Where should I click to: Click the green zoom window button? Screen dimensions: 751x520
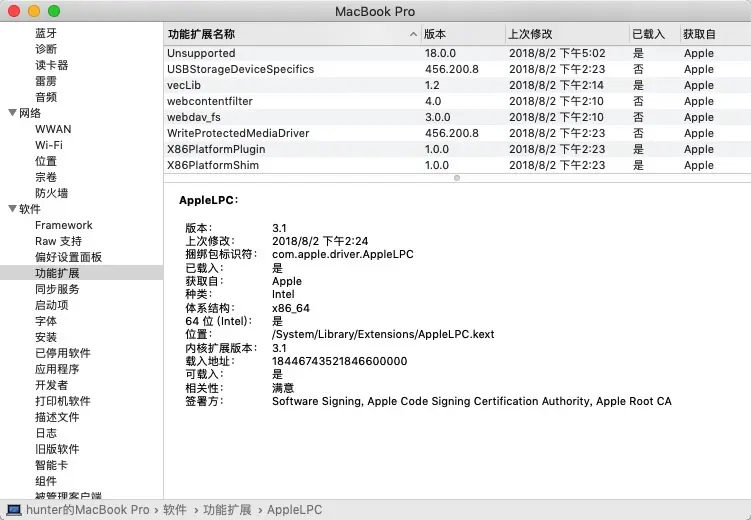[54, 11]
